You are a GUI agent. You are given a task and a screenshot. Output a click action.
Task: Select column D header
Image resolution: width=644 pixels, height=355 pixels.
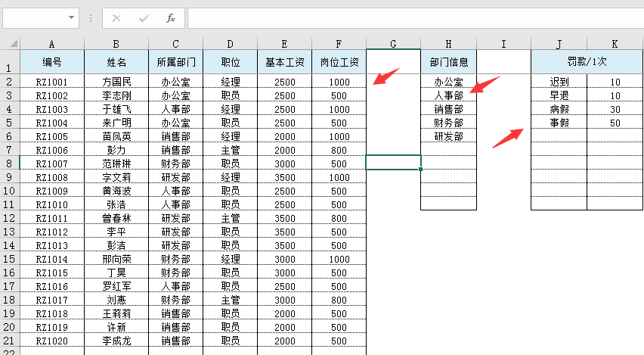231,44
